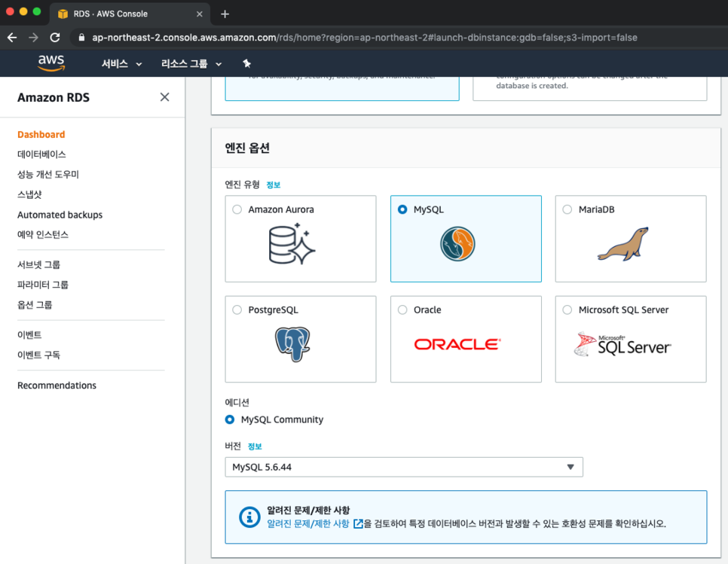Click the Microsoft SQL Server logo
Viewport: 728px width, 564px height.
tap(622, 344)
